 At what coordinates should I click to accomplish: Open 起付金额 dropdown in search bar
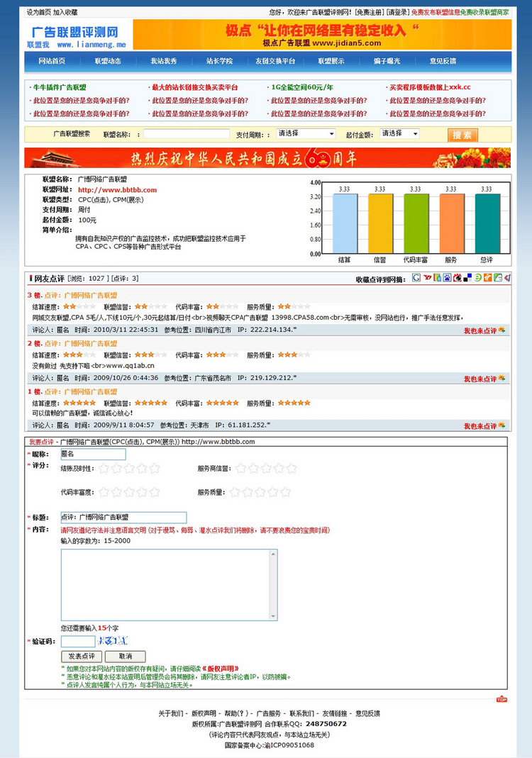coord(399,133)
